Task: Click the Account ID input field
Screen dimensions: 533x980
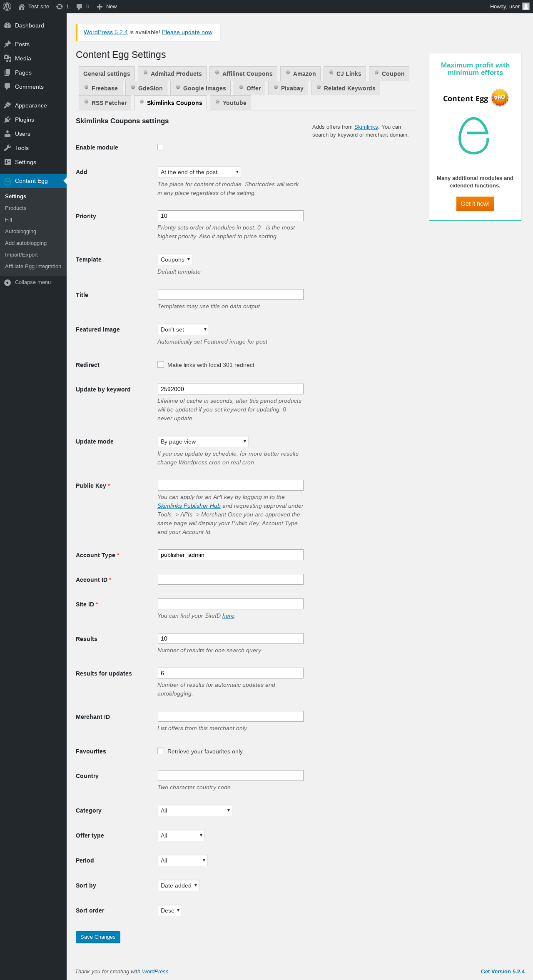Action: coord(231,579)
